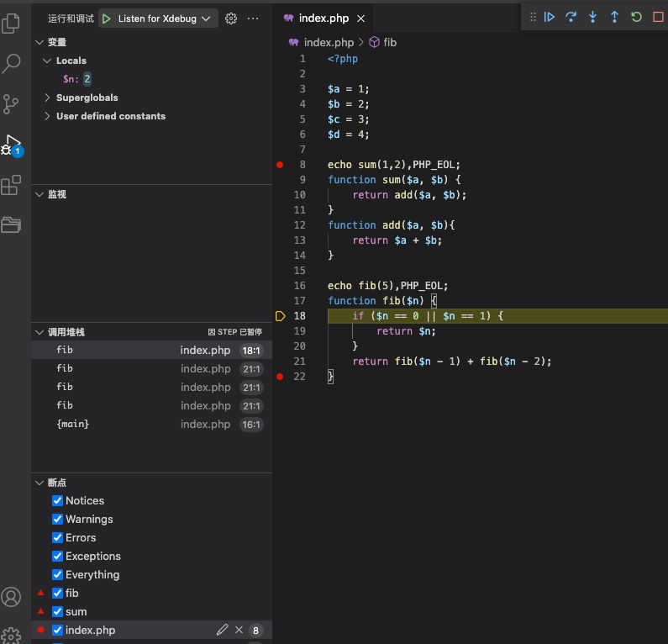Image resolution: width=668 pixels, height=644 pixels.
Task: Remove the index.php line 8 breakpoint
Action: (239, 630)
